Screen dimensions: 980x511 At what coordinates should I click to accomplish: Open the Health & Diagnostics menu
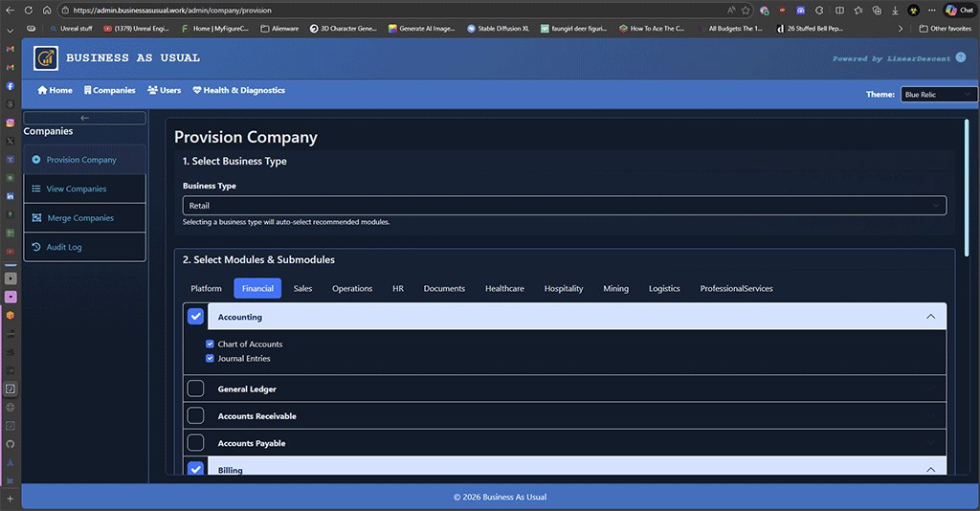click(238, 90)
